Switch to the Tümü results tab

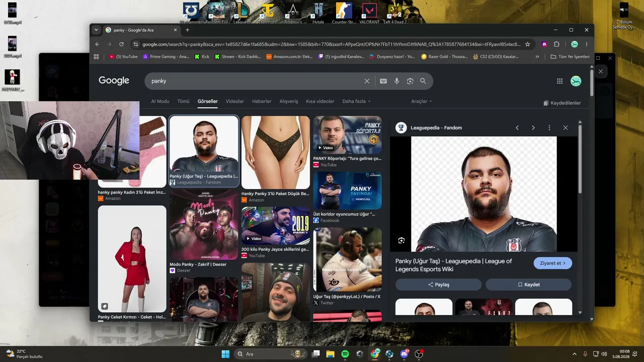184,101
